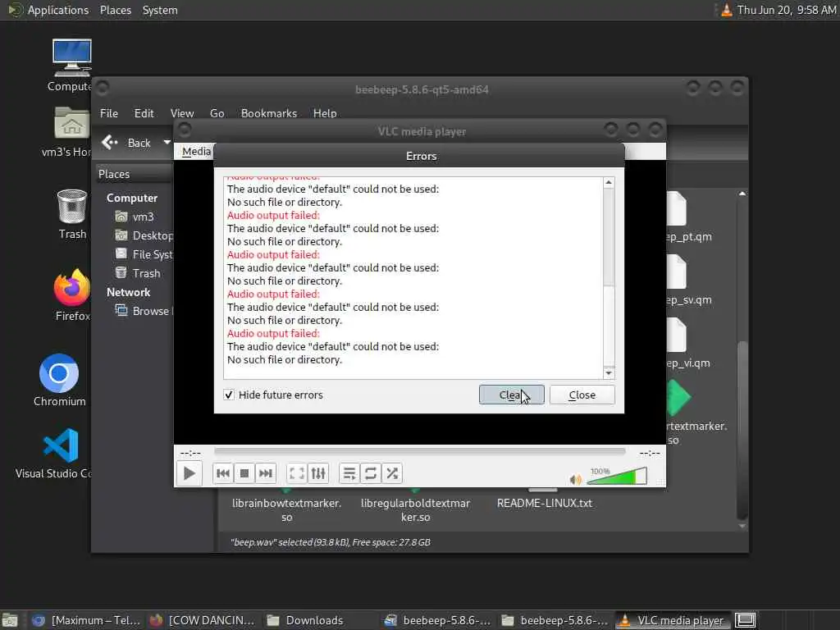Toggle the VLC playlist view
840x630 pixels.
349,473
